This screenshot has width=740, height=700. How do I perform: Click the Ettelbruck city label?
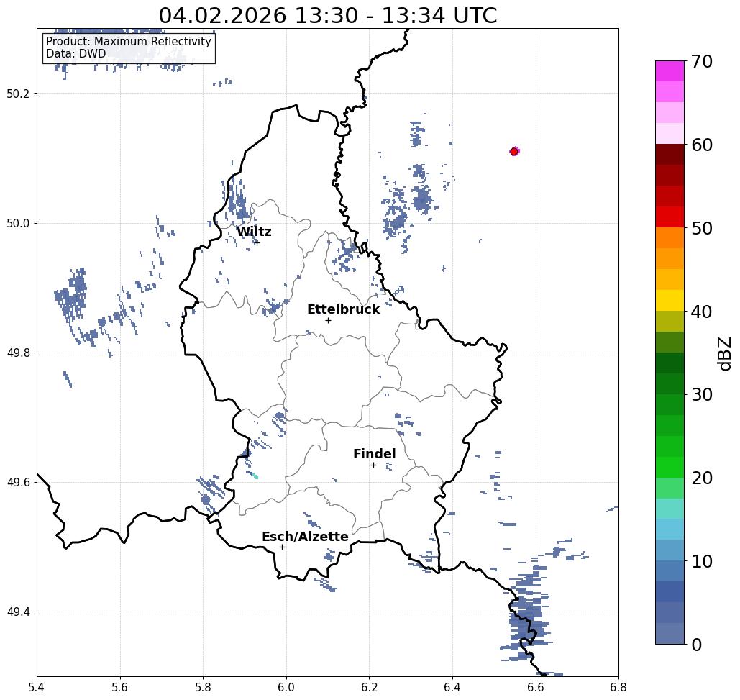point(344,309)
